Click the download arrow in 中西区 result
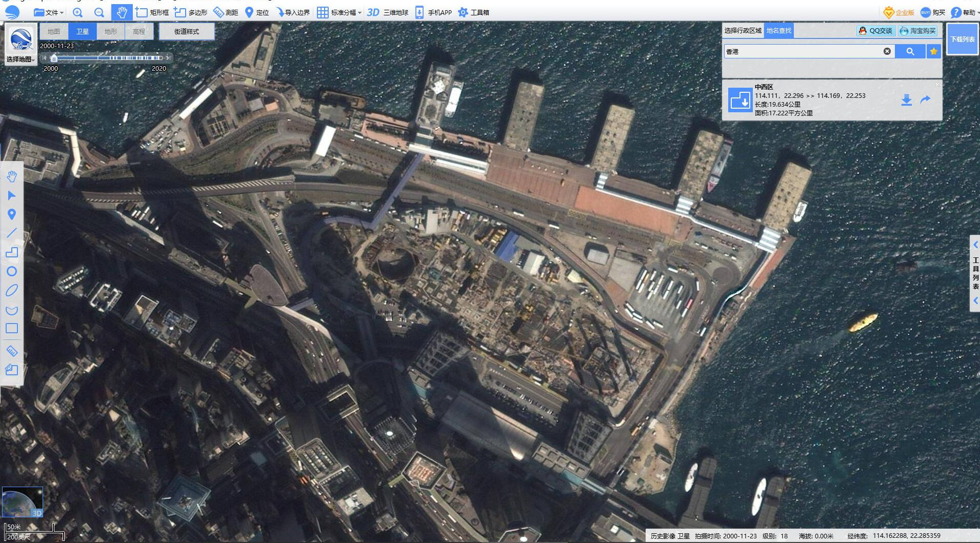Screen dimensions: 980x543 pyautogui.click(x=907, y=100)
